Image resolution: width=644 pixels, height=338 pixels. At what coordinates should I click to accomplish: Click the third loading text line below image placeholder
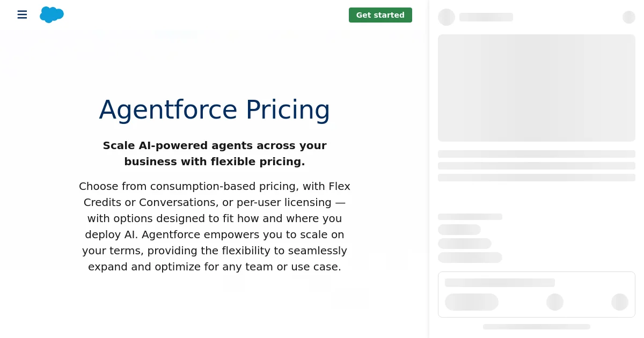tap(537, 178)
